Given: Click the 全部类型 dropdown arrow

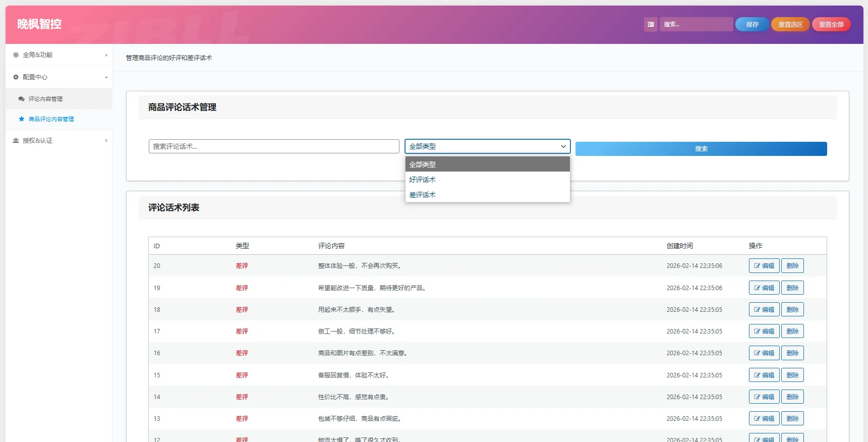Looking at the screenshot, I should coord(563,146).
